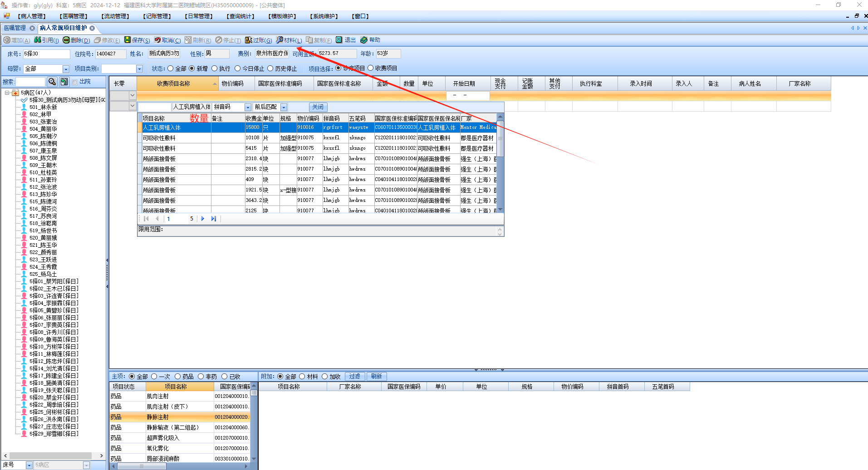Open the 前后匹配 match mode dropdown

(284, 107)
